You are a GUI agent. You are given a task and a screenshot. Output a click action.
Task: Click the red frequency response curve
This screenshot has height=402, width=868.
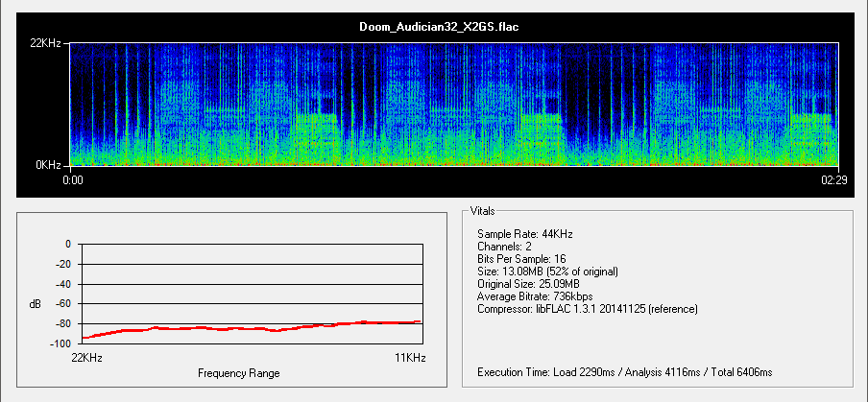coord(250,328)
